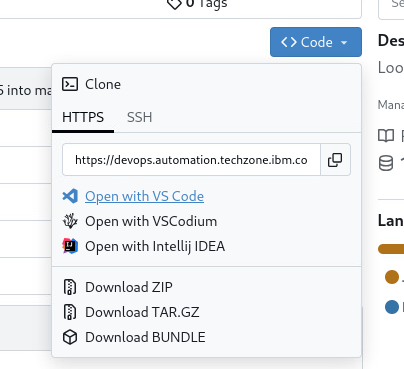Choose Open with Intellij IDEA
This screenshot has height=369, width=404.
click(155, 246)
